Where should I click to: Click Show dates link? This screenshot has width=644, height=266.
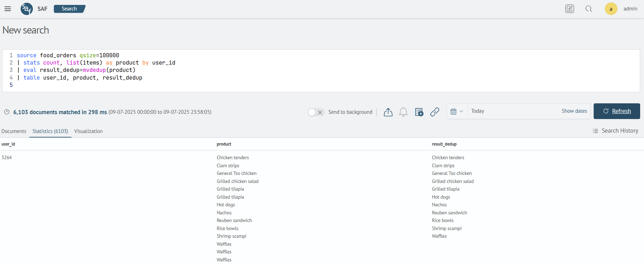574,111
